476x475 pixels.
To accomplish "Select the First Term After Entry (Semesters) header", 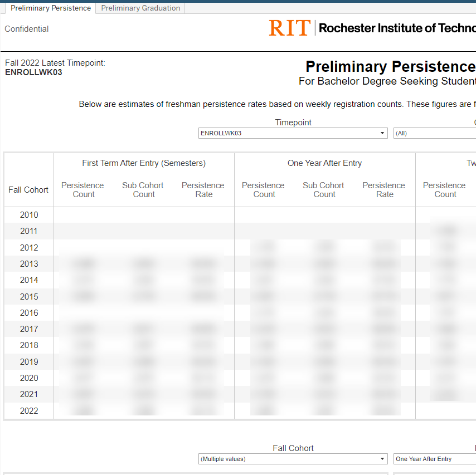I will [x=144, y=163].
